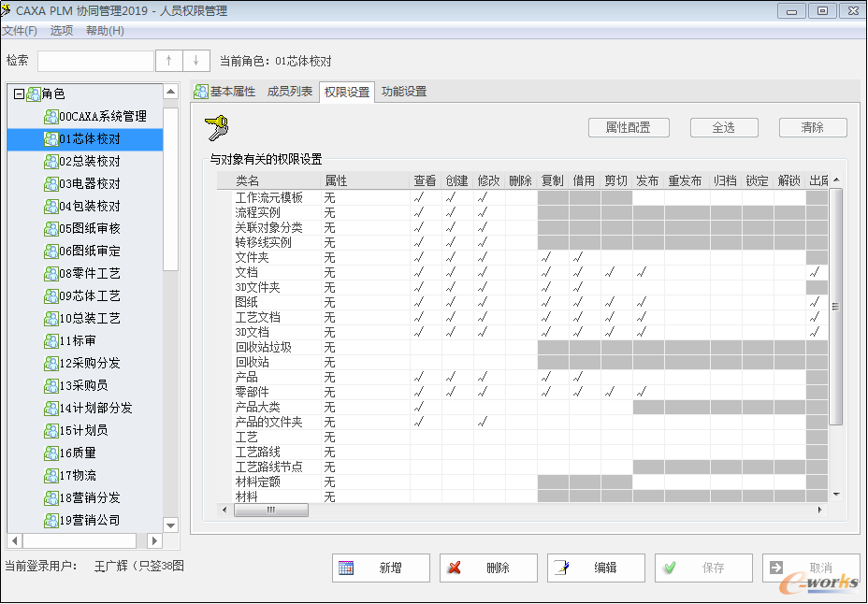Click the search down arrow button

(196, 61)
